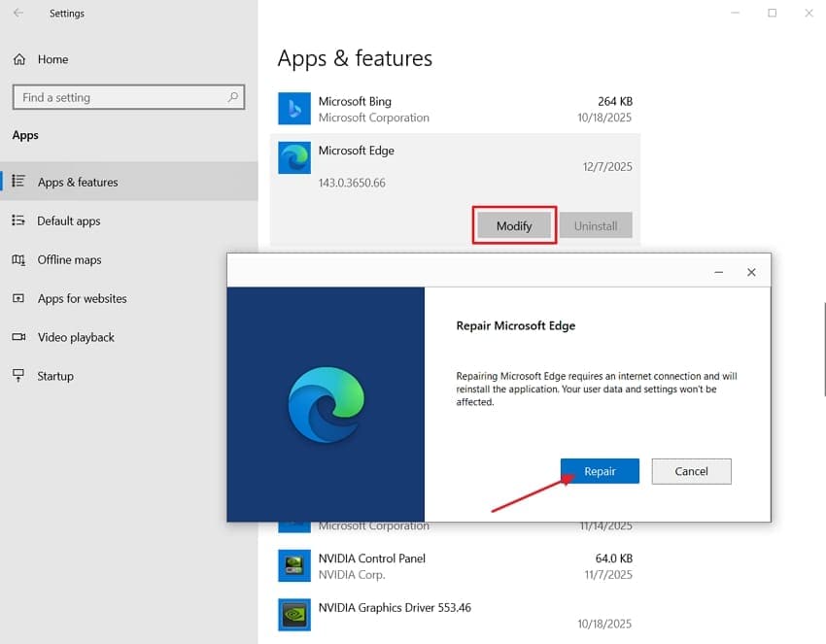Click the Video playback sidebar icon
826x644 pixels.
click(19, 337)
